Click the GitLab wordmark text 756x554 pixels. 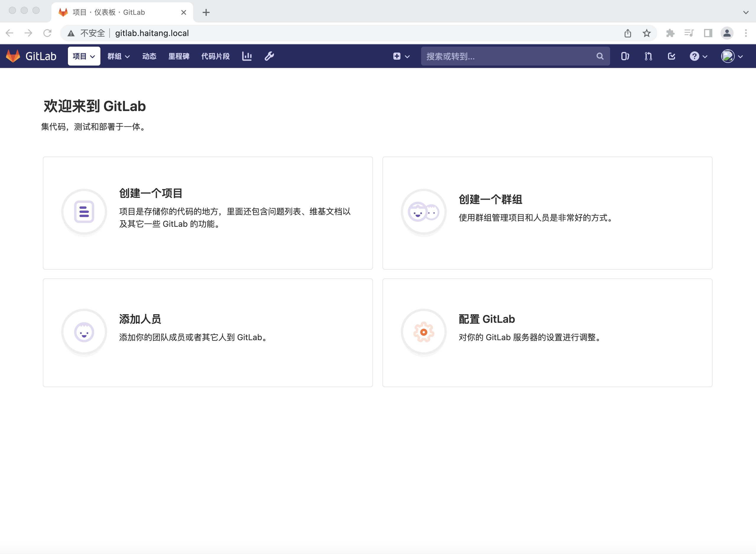41,56
